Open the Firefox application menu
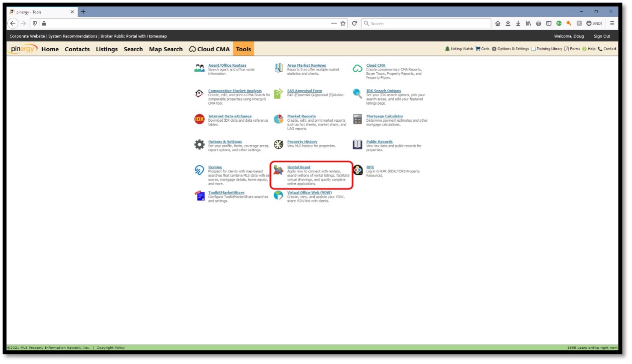Viewport: 632px width, 364px height. 613,23
